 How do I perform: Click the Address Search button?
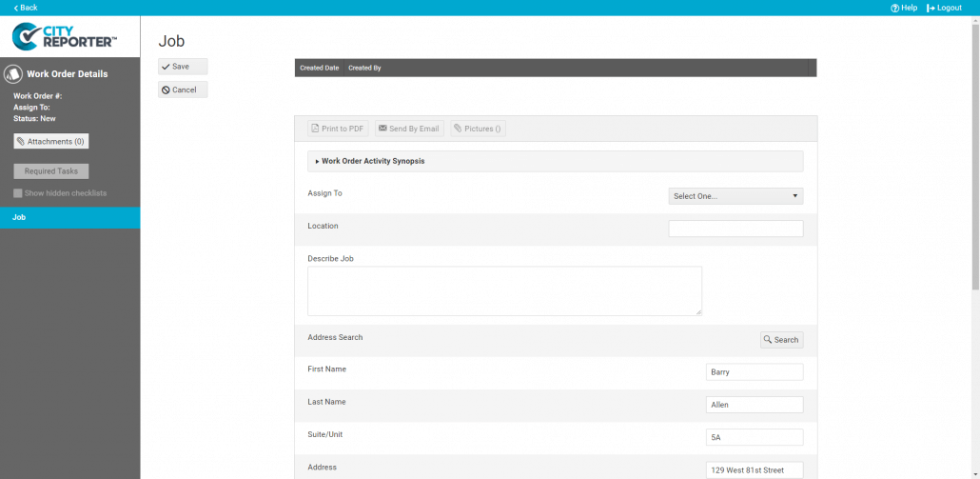pos(781,340)
